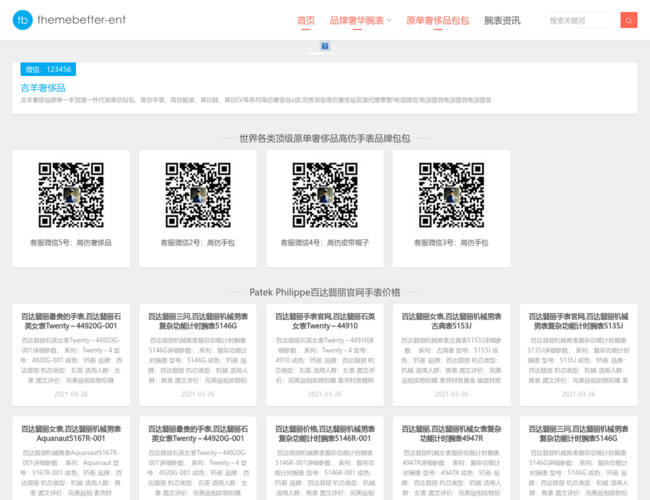Open the 腕表资讯 menu item

click(x=502, y=20)
